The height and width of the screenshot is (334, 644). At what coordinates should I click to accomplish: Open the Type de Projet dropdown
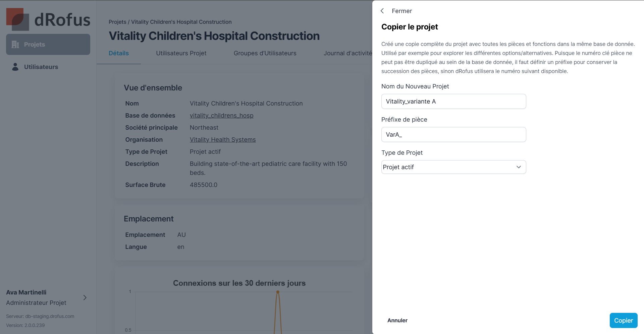[x=453, y=167]
